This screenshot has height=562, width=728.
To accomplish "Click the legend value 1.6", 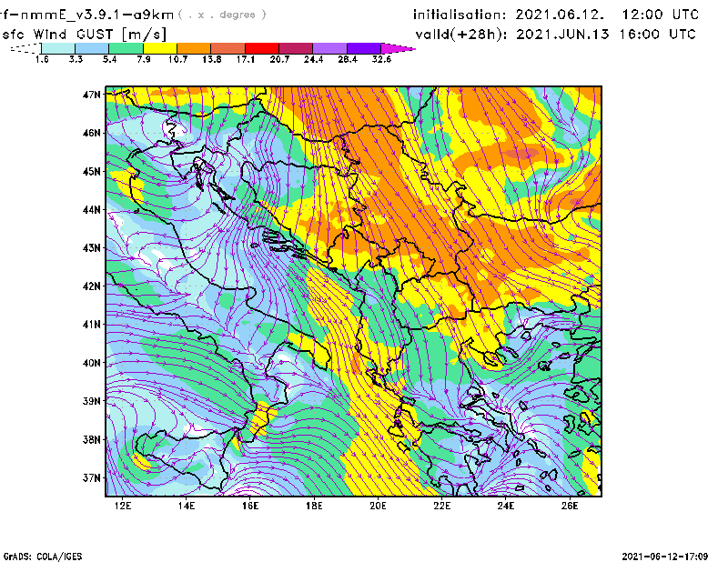I will 42,59.
